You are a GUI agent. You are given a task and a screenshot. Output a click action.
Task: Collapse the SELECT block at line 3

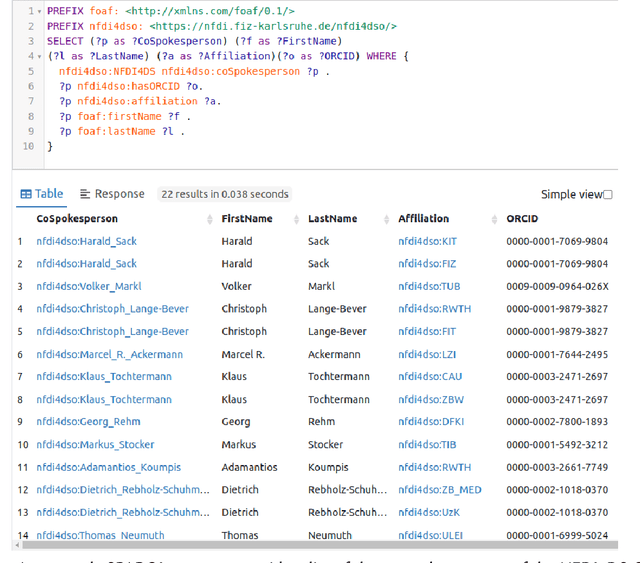click(38, 41)
